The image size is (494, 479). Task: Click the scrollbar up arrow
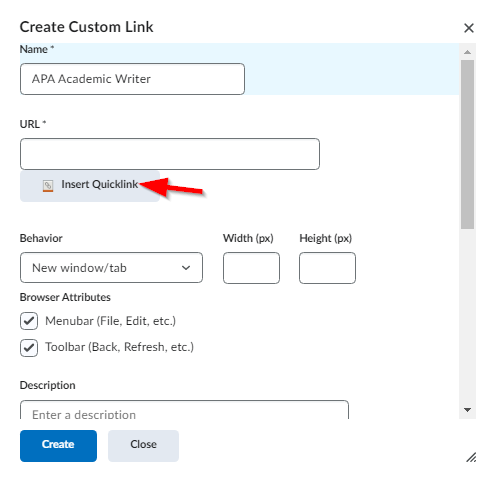point(467,52)
